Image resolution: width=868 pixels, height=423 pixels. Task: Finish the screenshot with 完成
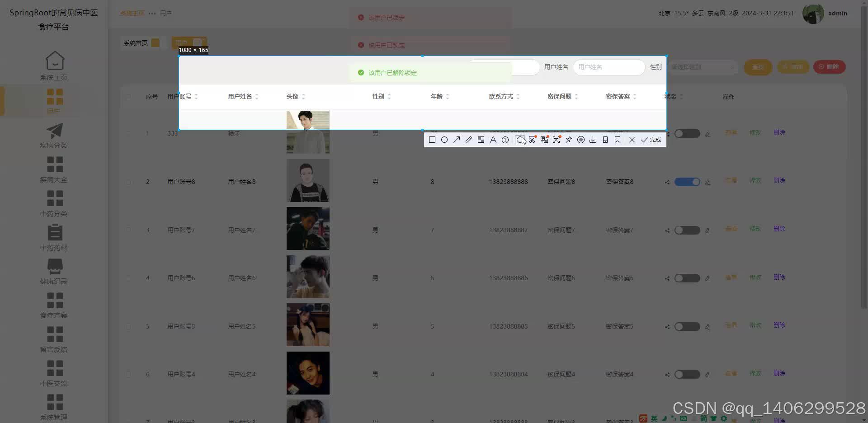[651, 140]
